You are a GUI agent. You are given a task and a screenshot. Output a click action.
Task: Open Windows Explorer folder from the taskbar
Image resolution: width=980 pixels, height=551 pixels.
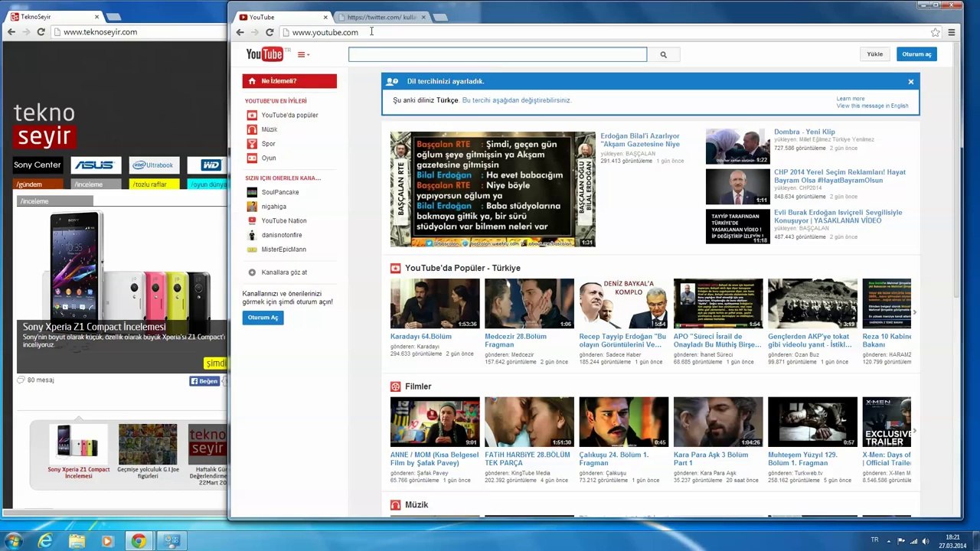pos(77,541)
